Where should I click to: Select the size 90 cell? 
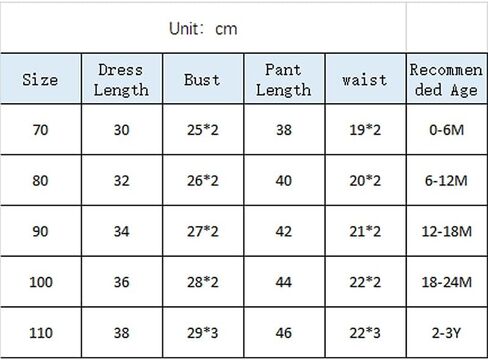click(41, 231)
